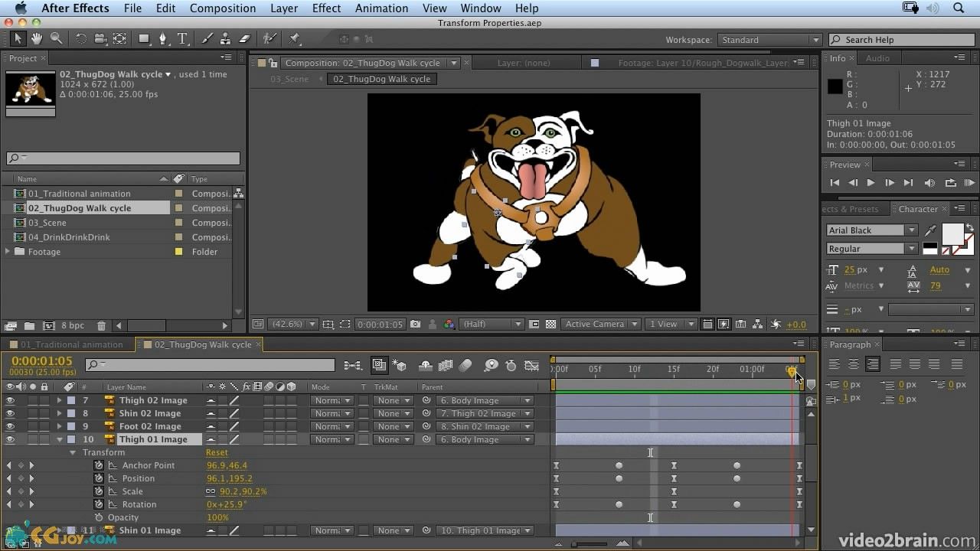
Task: Open the Animation menu
Action: pyautogui.click(x=381, y=8)
